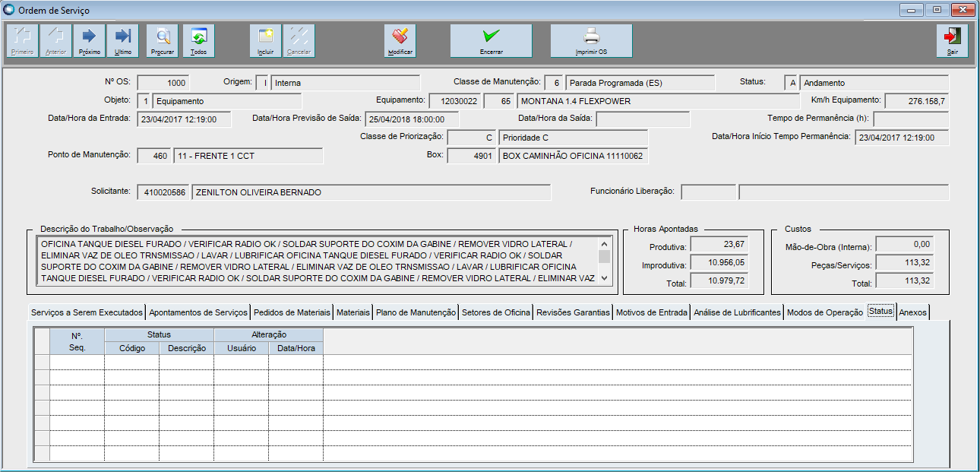
Task: Advance to next record with Próximo
Action: tap(90, 41)
